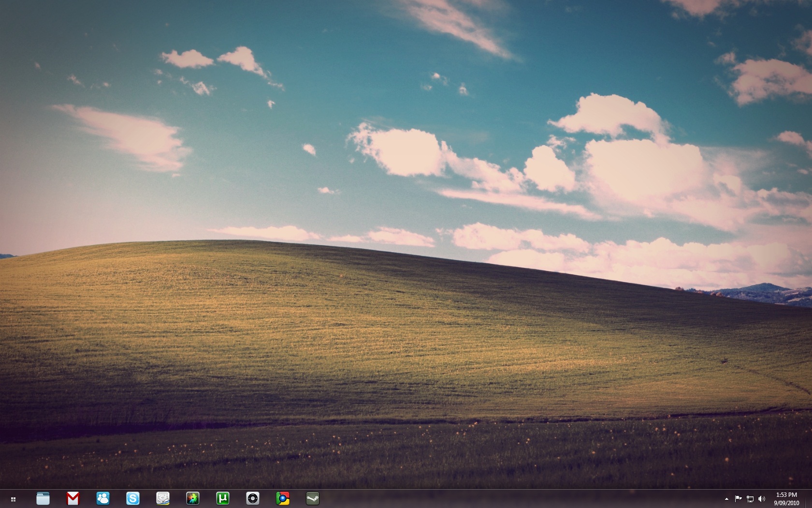Open the network connection tray icon
This screenshot has width=812, height=508.
(750, 499)
